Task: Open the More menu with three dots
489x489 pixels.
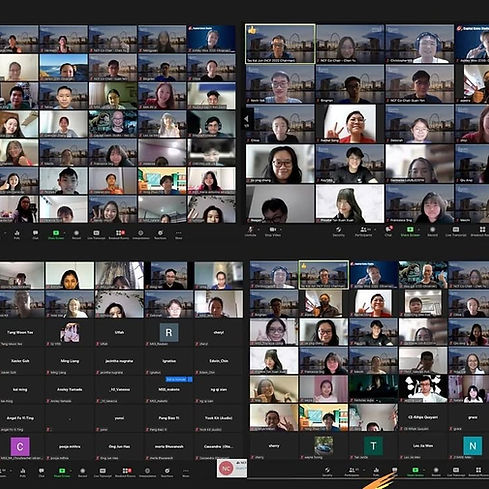Action: click(179, 233)
